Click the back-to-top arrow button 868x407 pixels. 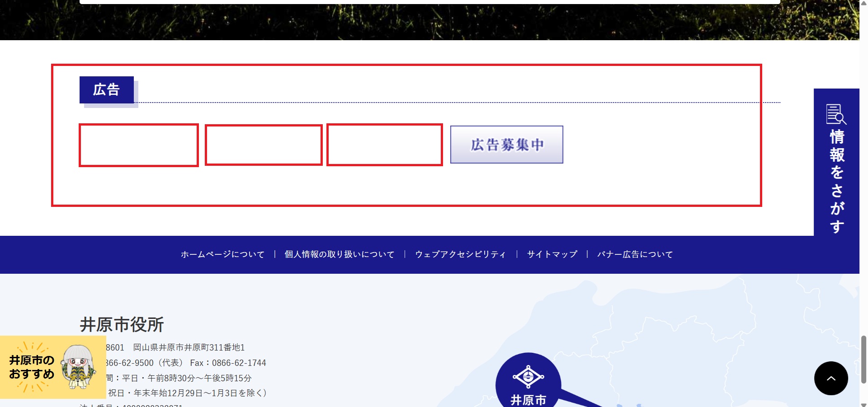tap(831, 378)
